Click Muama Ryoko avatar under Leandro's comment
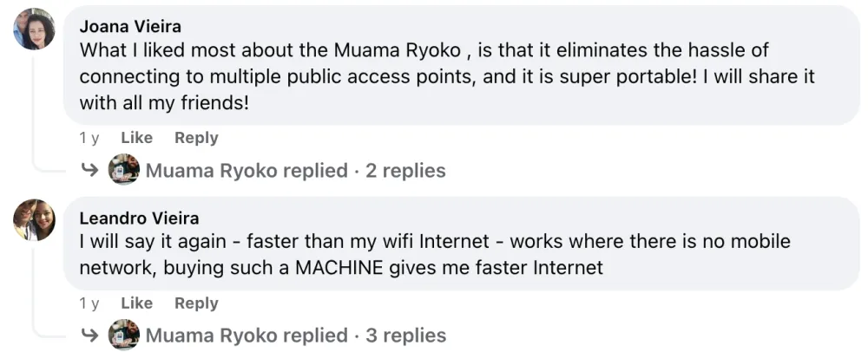This screenshot has width=868, height=352. coord(124,335)
